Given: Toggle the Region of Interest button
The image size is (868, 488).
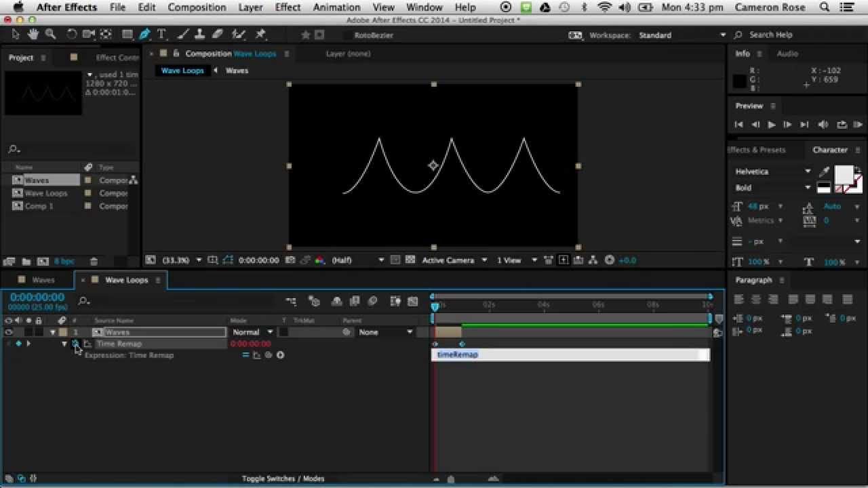Looking at the screenshot, I should pos(397,260).
